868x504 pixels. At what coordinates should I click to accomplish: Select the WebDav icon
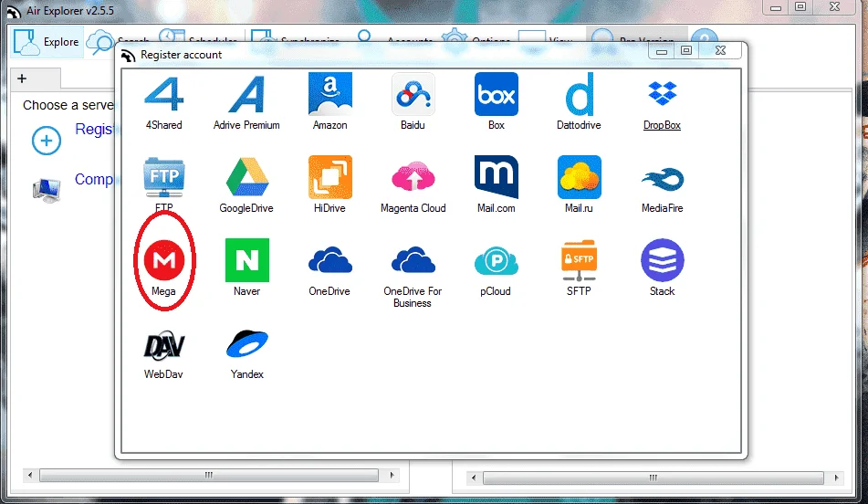coord(164,346)
